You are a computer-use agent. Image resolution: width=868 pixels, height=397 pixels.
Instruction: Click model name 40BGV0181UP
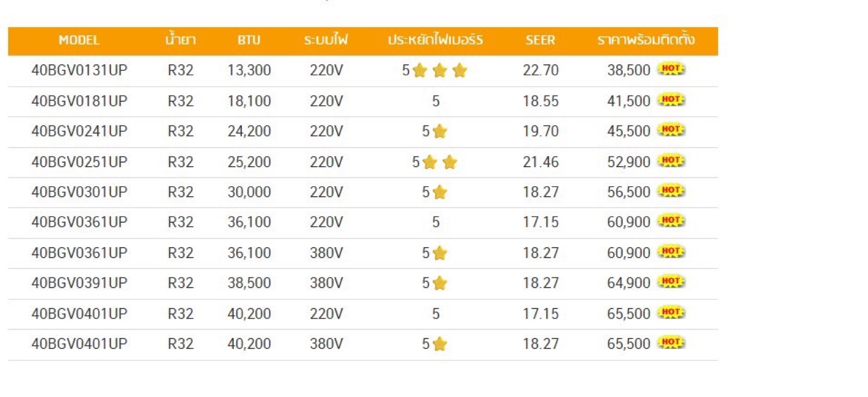coord(79,101)
